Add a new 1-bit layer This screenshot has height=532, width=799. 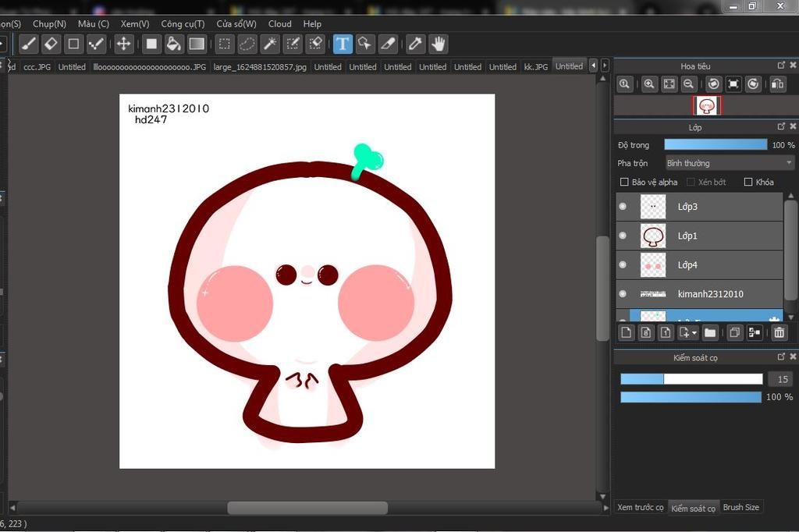tap(666, 333)
